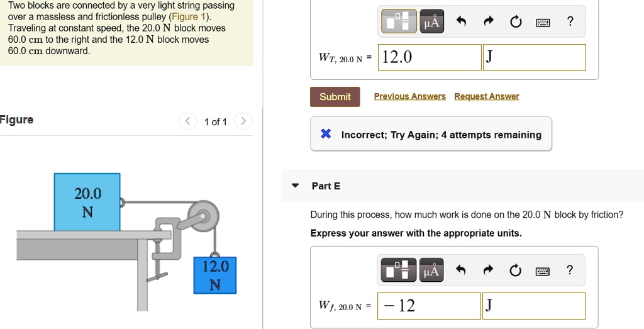Reset the upper answer field

pos(516,22)
